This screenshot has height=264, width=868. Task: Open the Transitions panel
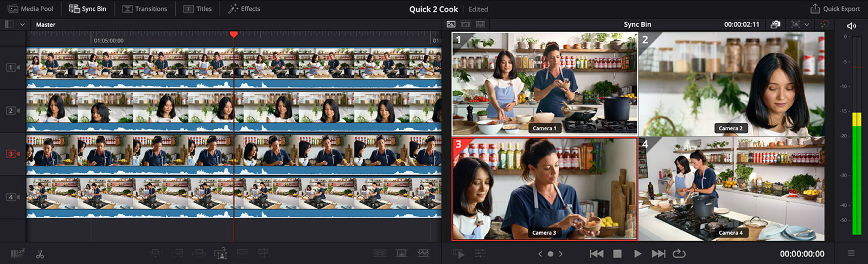click(145, 9)
